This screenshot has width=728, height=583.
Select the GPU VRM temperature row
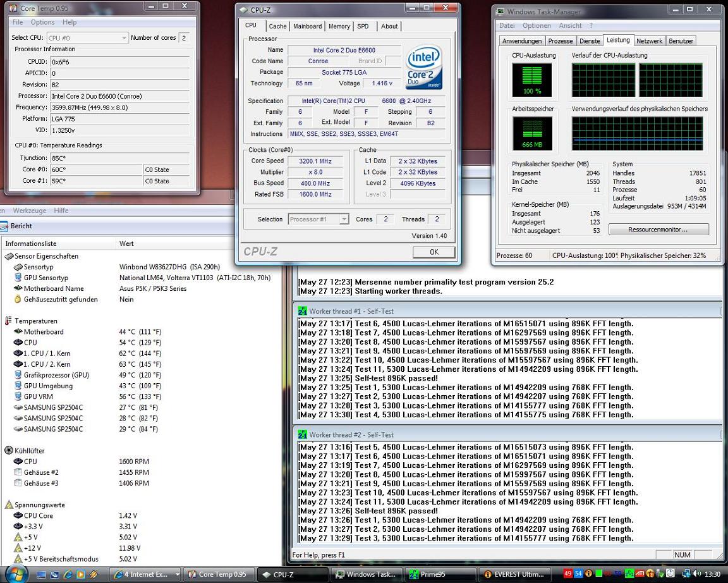tap(87, 396)
